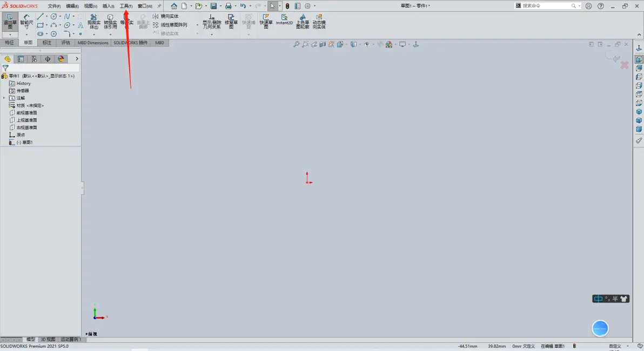Open the 文件(F) menu
Image resolution: width=644 pixels, height=351 pixels.
tap(54, 6)
